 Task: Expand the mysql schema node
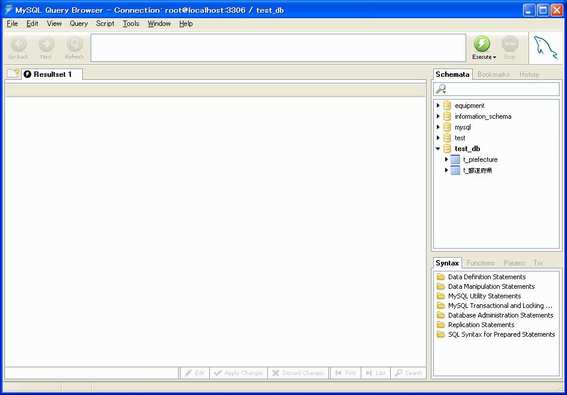[x=438, y=127]
